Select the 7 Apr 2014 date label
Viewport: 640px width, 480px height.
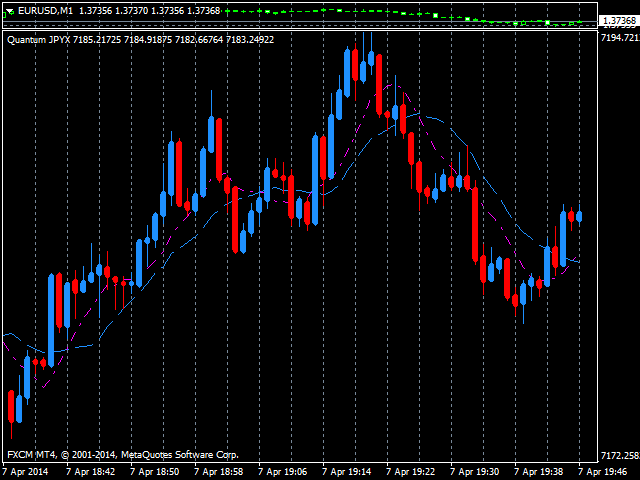[25, 471]
